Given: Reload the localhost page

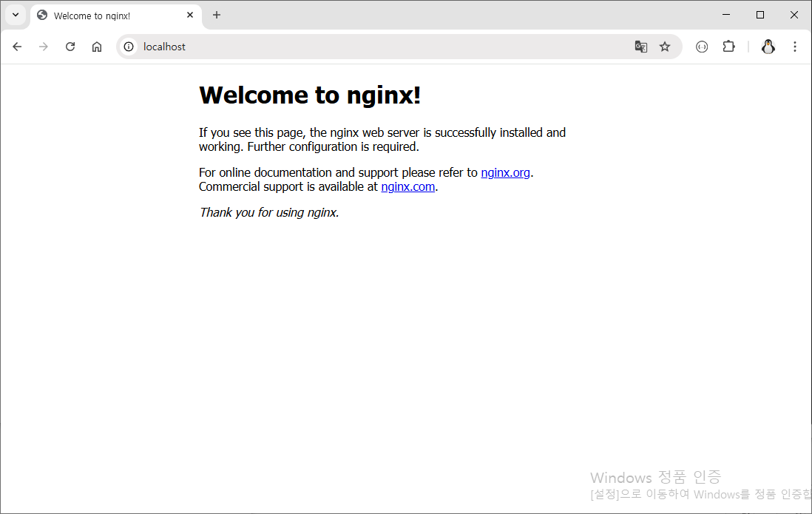Looking at the screenshot, I should (70, 47).
